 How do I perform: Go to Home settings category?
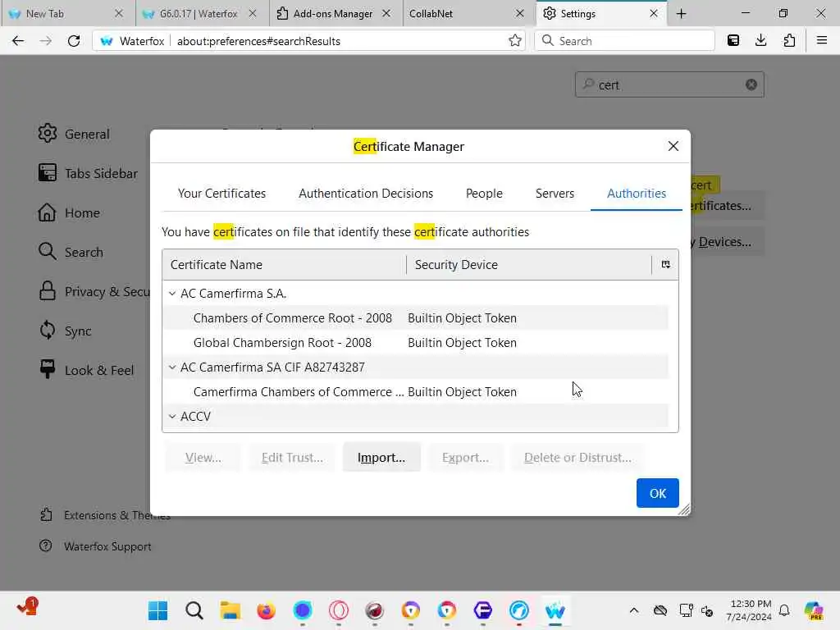point(69,212)
